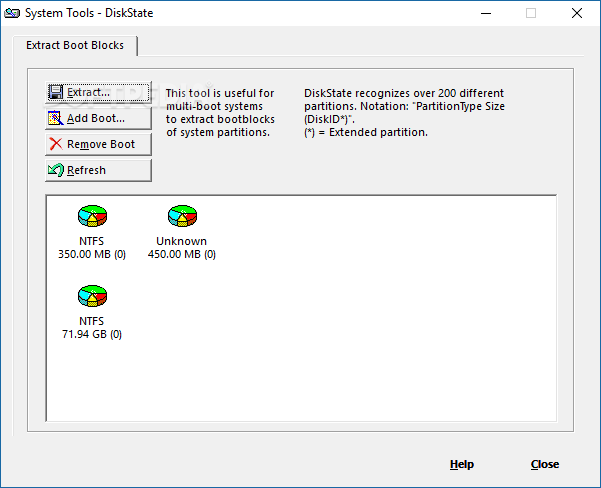Image resolution: width=601 pixels, height=488 pixels.
Task: Click the Add Boot... button label
Action: (96, 118)
